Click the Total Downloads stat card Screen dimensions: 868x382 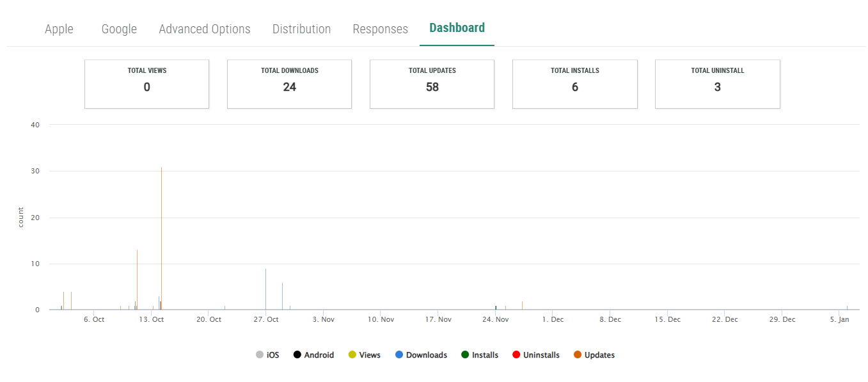pyautogui.click(x=289, y=84)
